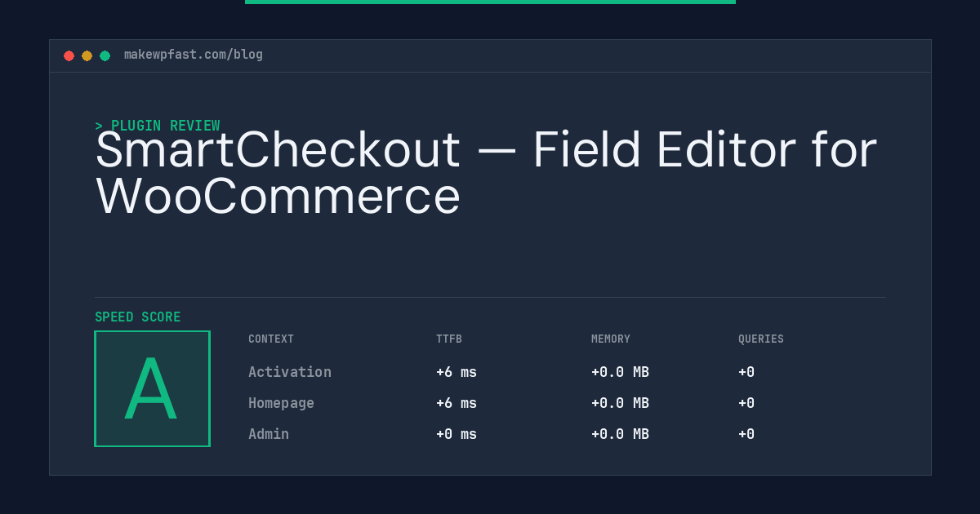Click the TTFB column header
This screenshot has width=980, height=514.
pos(449,339)
